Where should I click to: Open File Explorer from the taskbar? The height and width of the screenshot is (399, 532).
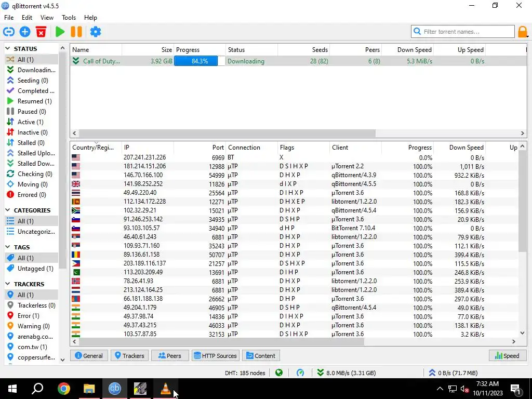(89, 389)
